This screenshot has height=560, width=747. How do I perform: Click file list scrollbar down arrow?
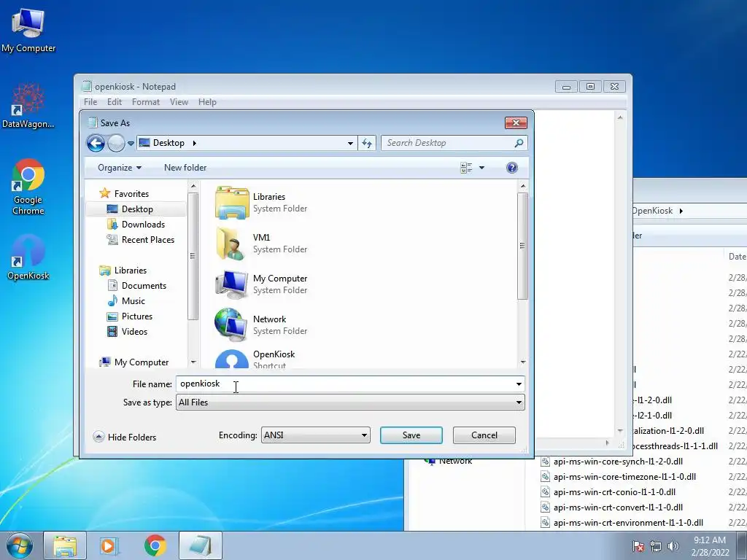coord(522,362)
